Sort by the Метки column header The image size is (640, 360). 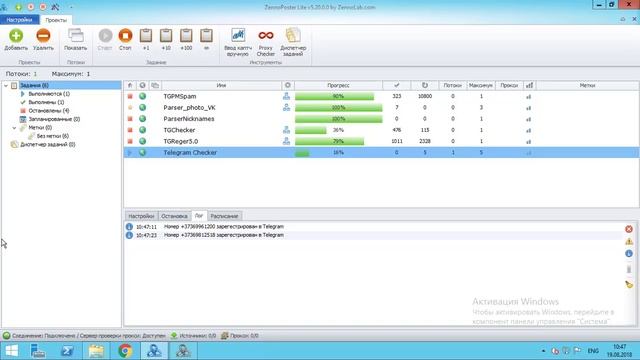pos(587,85)
